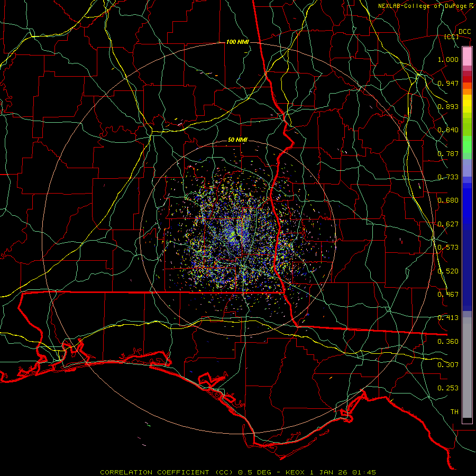
Task: Click the 0.733 legend value
Action: point(448,177)
